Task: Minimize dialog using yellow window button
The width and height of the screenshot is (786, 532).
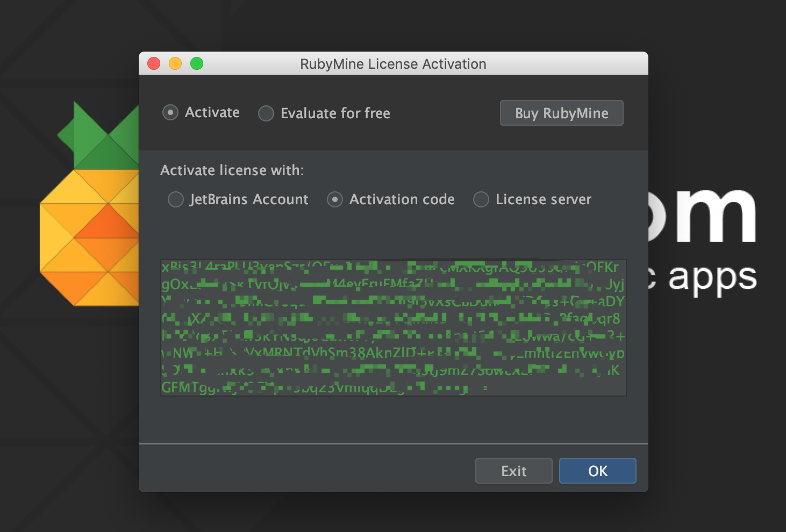Action: [x=175, y=63]
